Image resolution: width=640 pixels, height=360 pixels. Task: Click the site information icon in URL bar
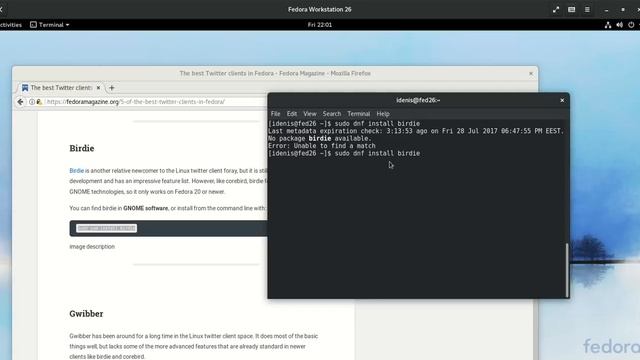tap(32, 102)
